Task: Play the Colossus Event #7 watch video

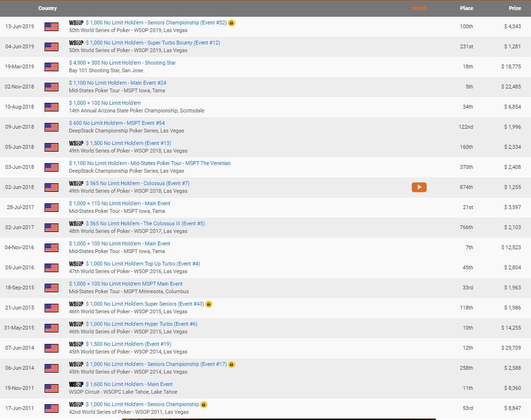Action: (419, 187)
